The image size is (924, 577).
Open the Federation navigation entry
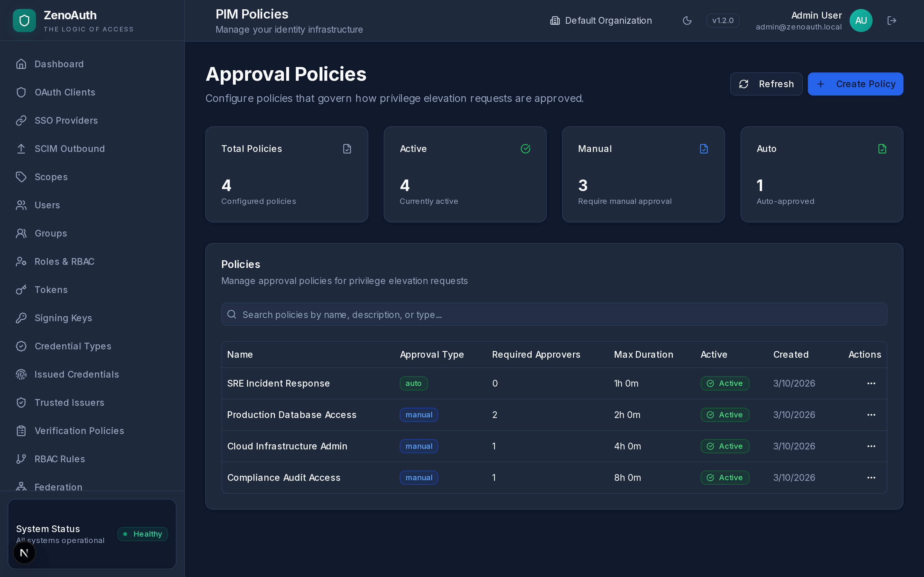[58, 487]
